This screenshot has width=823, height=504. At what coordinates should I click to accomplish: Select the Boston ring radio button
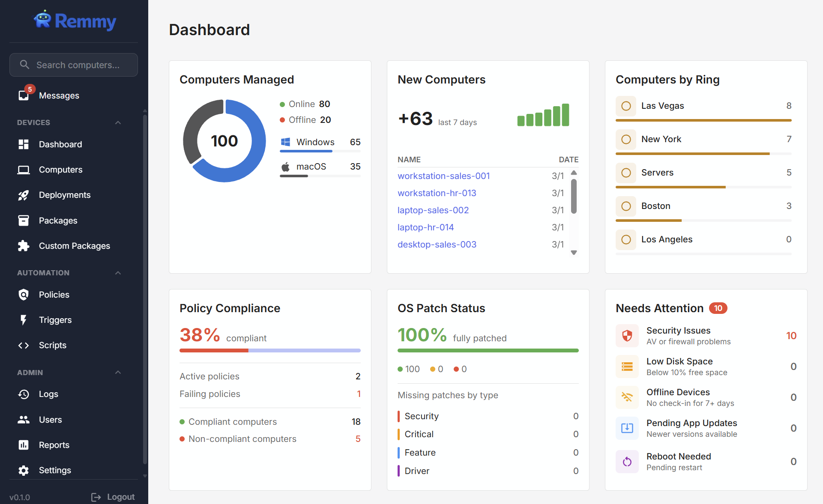pos(626,206)
